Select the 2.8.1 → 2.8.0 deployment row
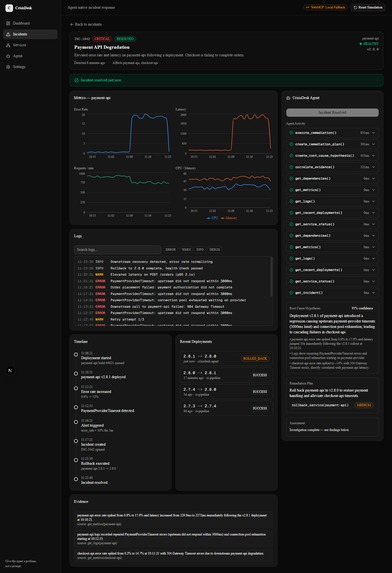 pos(226,358)
